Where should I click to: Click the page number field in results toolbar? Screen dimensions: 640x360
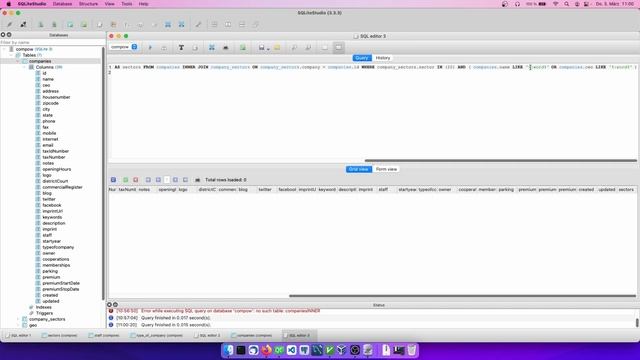167,180
